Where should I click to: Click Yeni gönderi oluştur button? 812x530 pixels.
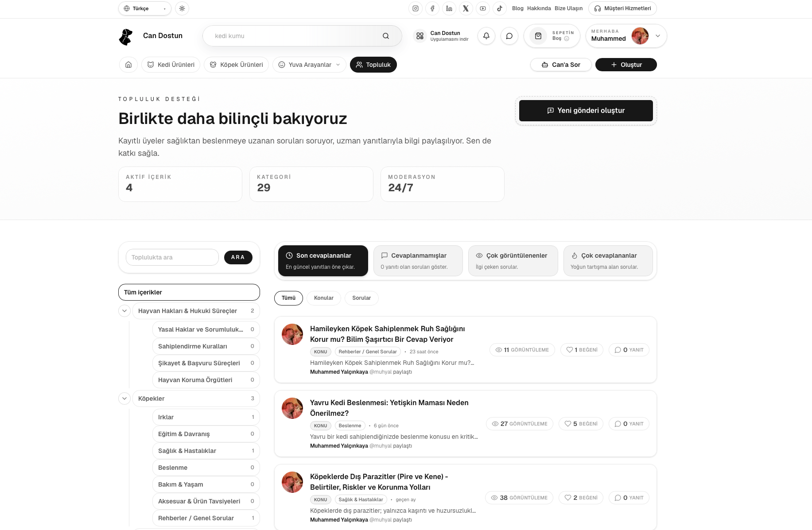tap(586, 111)
